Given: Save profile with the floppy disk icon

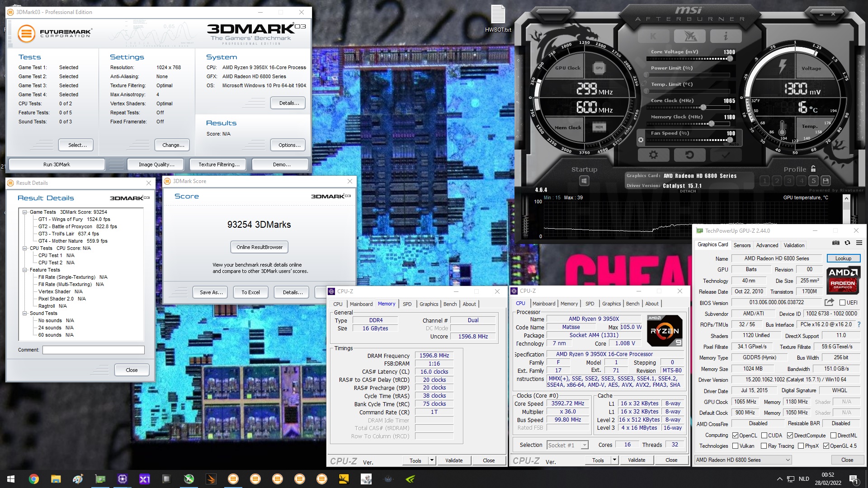Looking at the screenshot, I should point(826,181).
